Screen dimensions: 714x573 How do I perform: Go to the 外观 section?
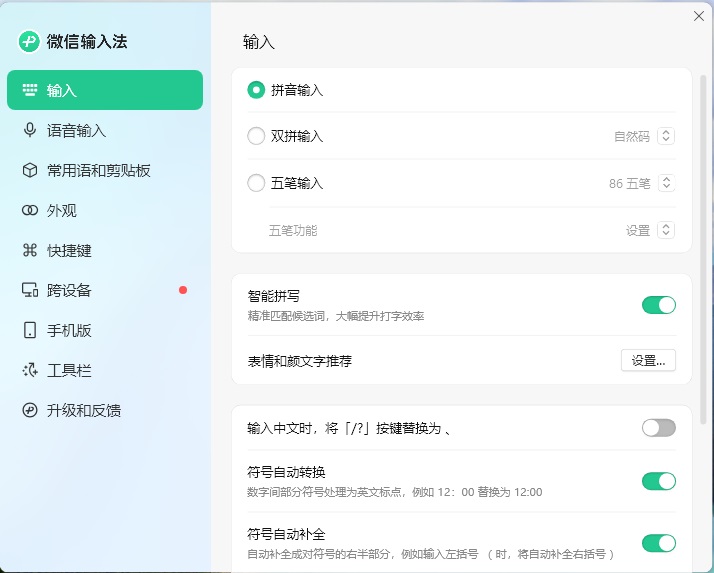(105, 210)
